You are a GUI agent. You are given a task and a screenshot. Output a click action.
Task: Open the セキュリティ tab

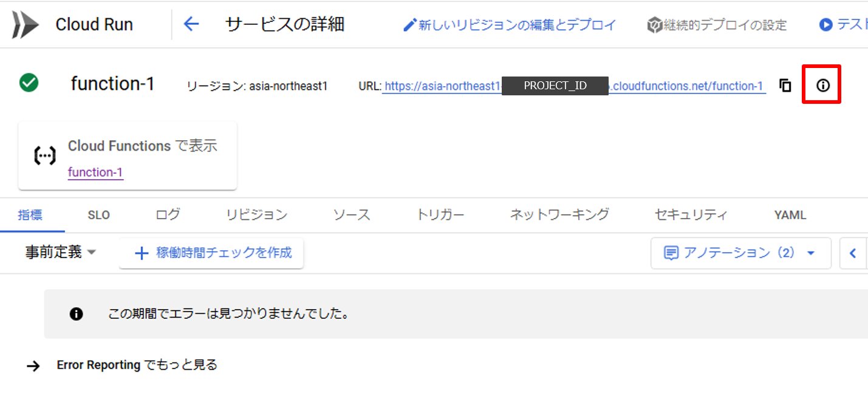point(691,215)
